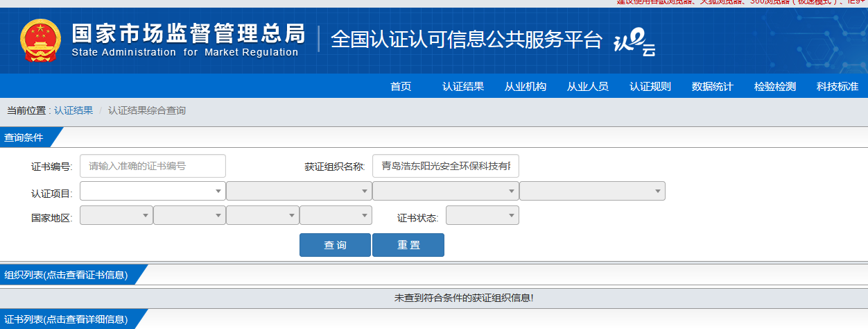Open the 证书状态 dropdown
This screenshot has width=868, height=329.
pos(483,216)
